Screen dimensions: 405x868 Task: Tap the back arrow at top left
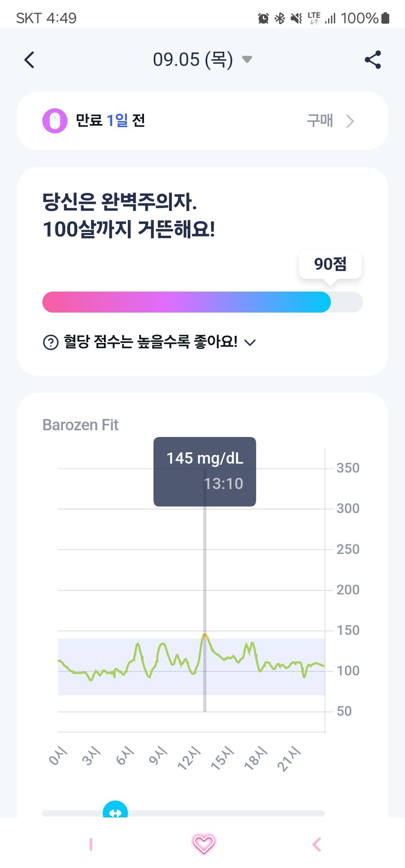click(29, 60)
